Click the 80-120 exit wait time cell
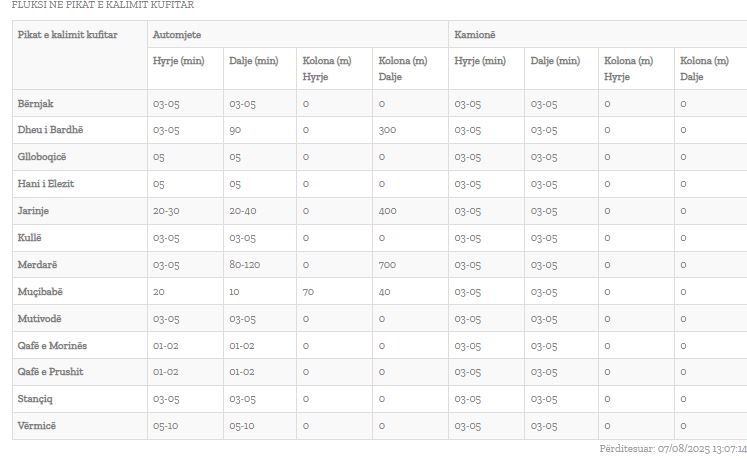This screenshot has height=476, width=747. tap(245, 264)
